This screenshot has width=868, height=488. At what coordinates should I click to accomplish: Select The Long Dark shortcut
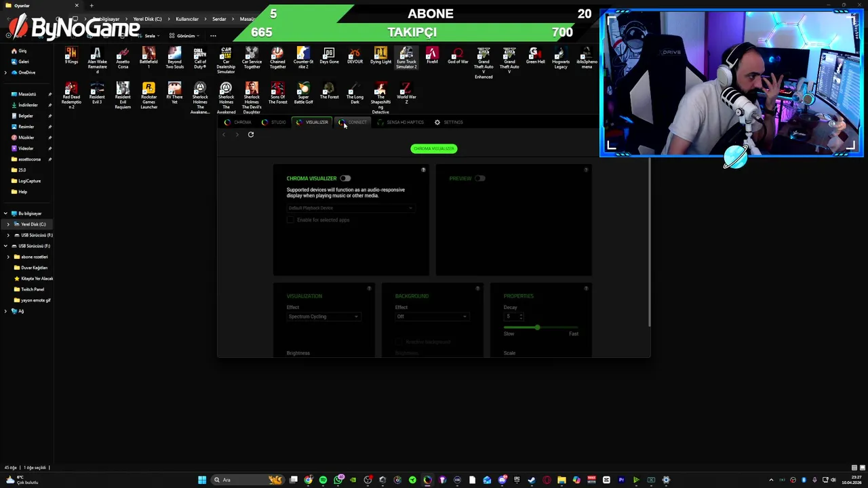pyautogui.click(x=355, y=94)
